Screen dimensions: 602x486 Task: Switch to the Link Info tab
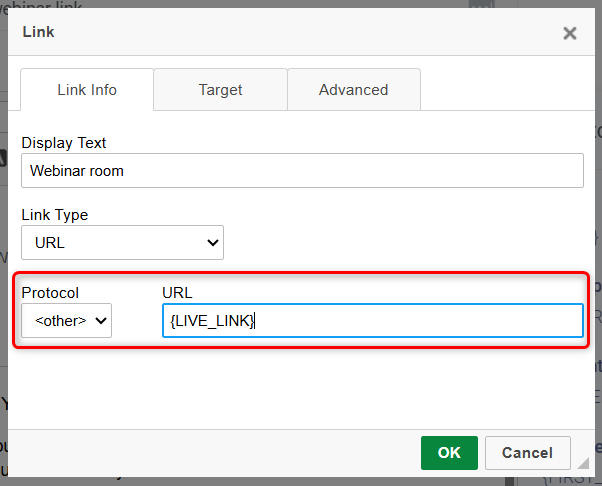coord(87,90)
